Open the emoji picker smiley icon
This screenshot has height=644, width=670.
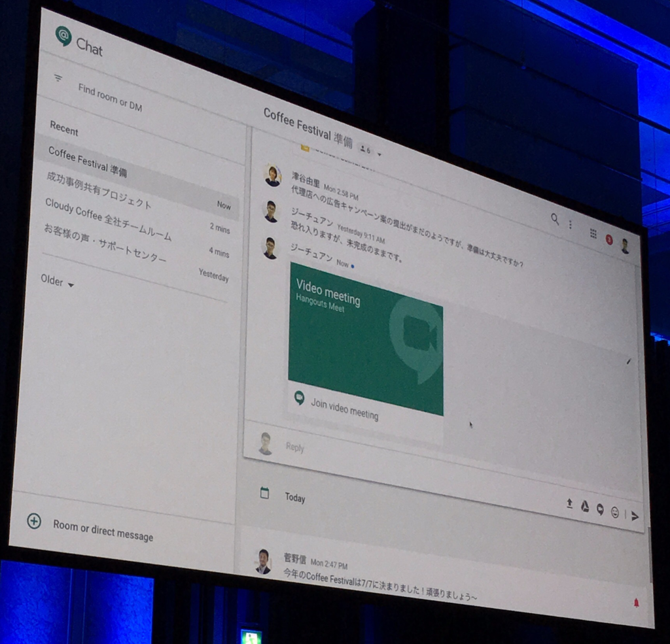pos(614,513)
